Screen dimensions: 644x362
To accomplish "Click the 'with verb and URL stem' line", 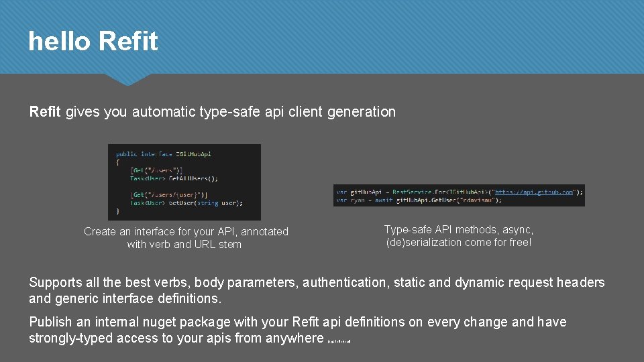I will 184,244.
